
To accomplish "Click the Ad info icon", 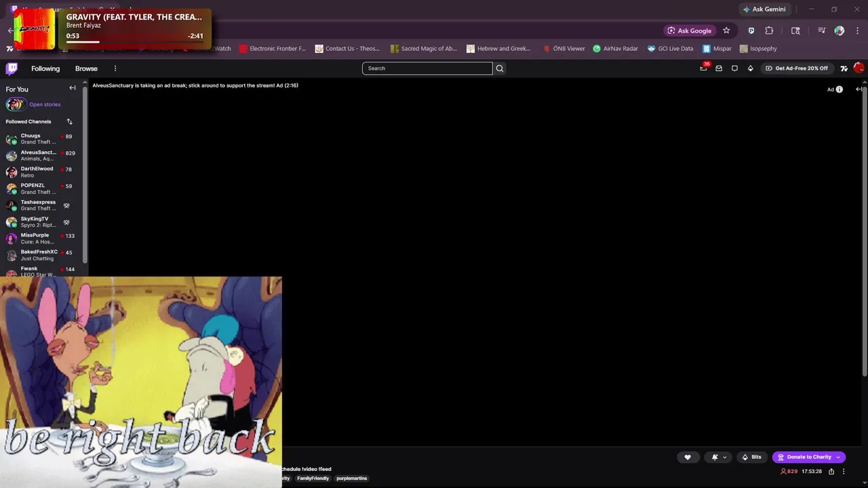I will tap(839, 89).
